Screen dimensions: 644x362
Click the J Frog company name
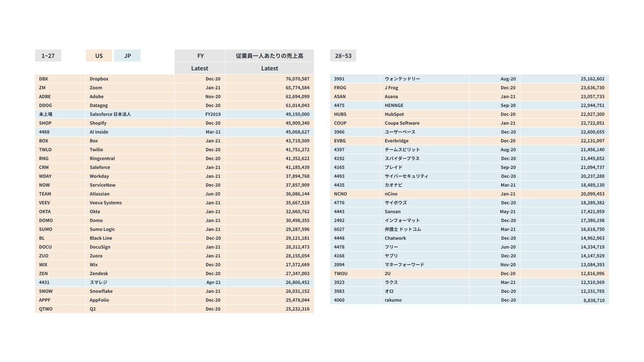(x=392, y=87)
